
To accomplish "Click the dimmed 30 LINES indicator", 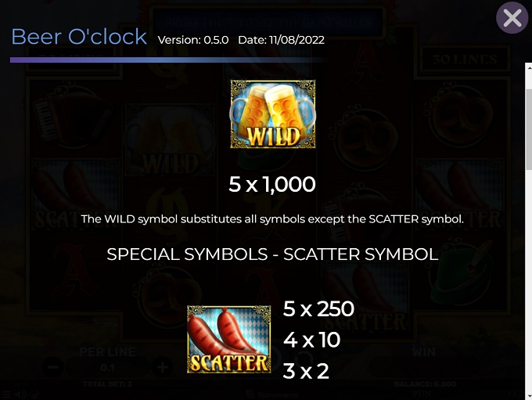I will [465, 59].
